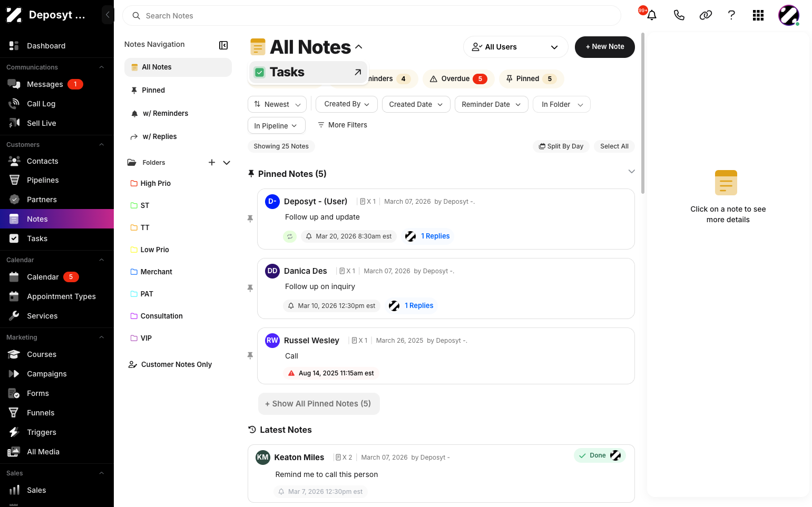Open the All Users dropdown
This screenshot has width=812, height=507.
click(515, 47)
